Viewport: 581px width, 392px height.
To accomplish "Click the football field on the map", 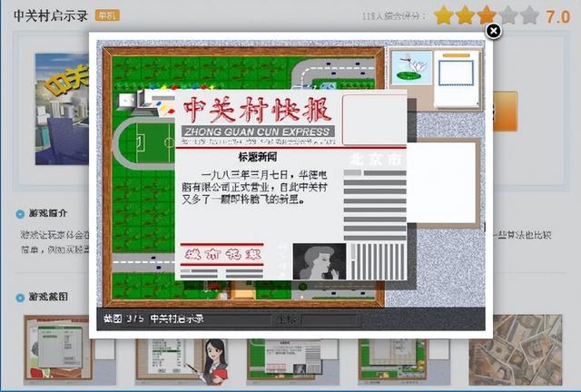I will [145, 142].
